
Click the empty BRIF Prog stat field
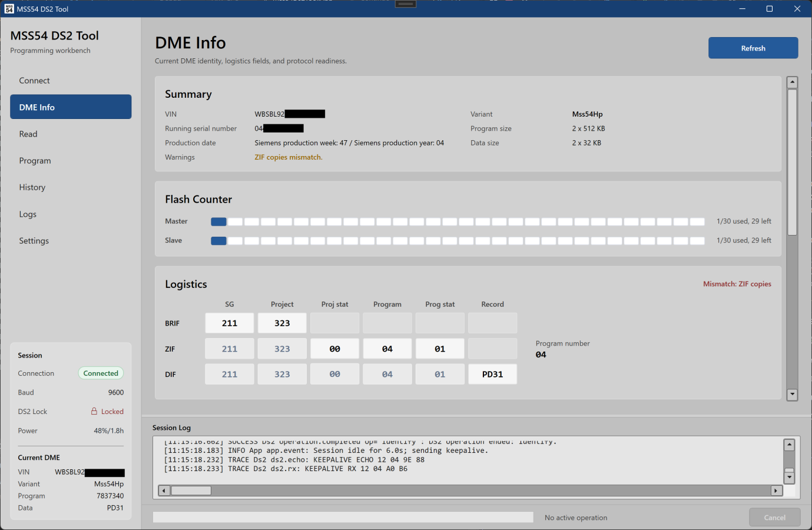pos(440,323)
